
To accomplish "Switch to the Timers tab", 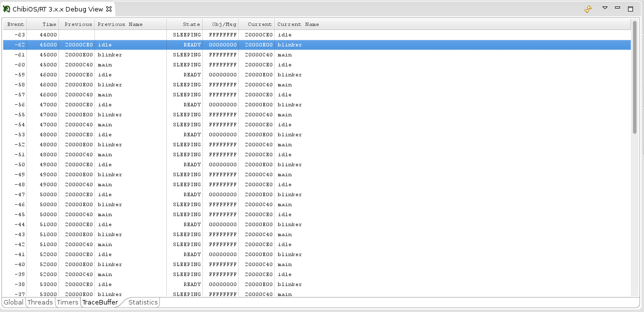I will click(x=67, y=302).
